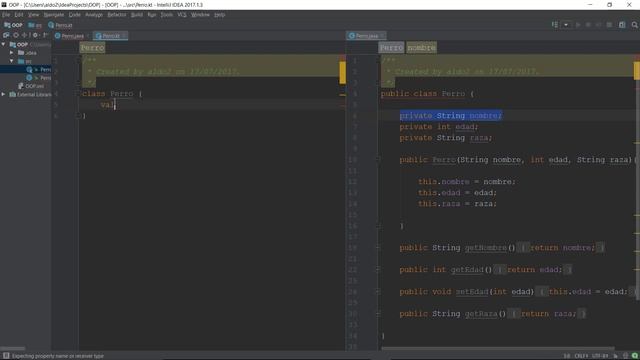Click the Stop icon in toolbar
640x360 pixels.
click(609, 25)
